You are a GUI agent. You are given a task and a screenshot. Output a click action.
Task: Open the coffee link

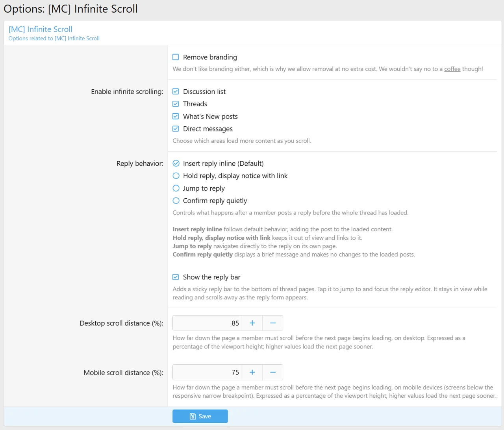coord(452,69)
